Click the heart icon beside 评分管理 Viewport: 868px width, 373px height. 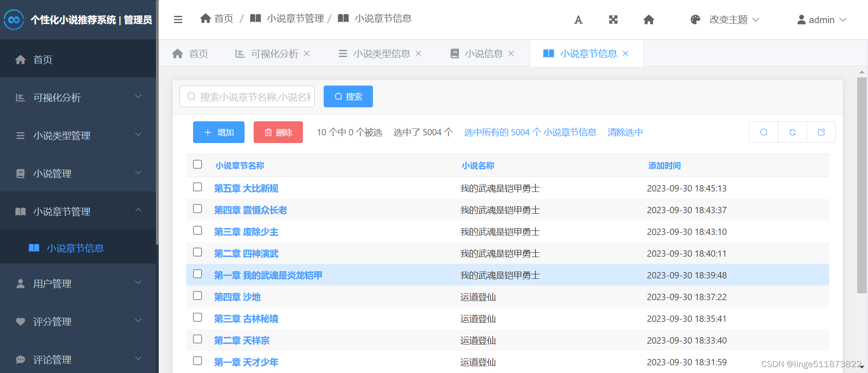coord(20,321)
